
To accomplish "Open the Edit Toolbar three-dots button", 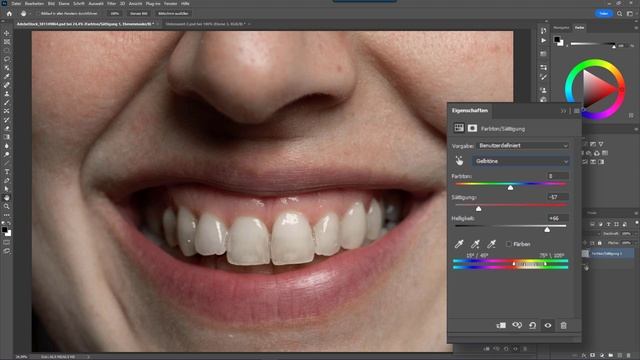I will (x=7, y=215).
